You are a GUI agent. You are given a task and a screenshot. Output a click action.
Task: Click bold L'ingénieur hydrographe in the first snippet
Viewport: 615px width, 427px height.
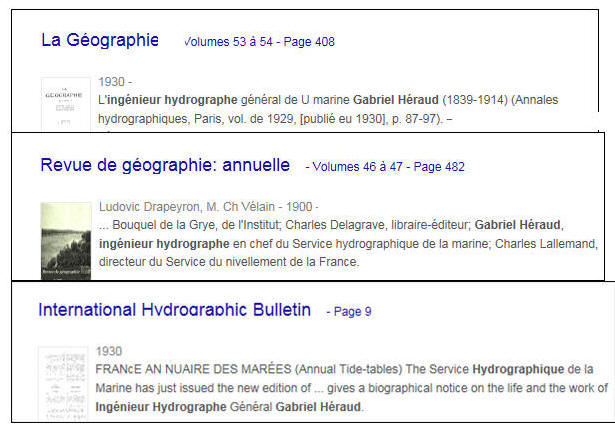click(x=168, y=100)
